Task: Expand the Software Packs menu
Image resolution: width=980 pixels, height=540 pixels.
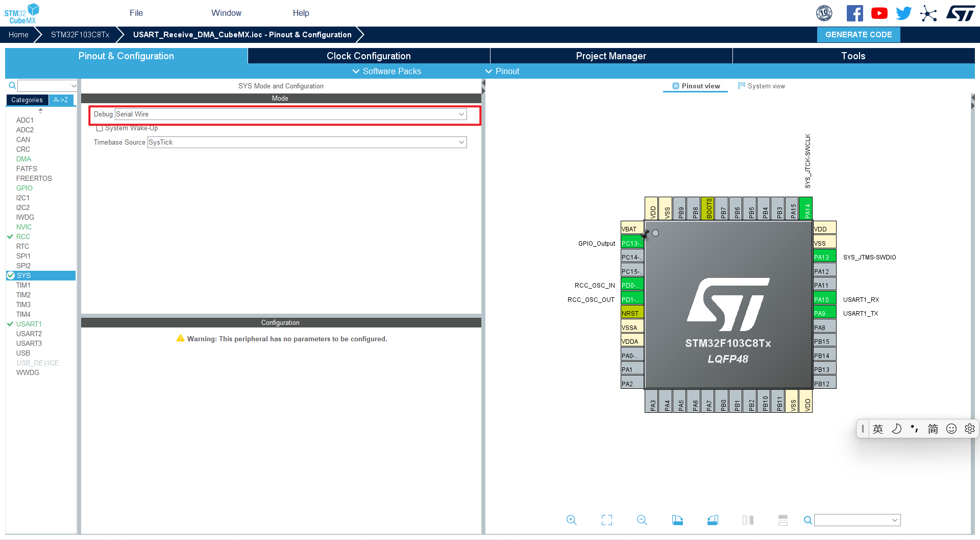Action: click(x=387, y=72)
